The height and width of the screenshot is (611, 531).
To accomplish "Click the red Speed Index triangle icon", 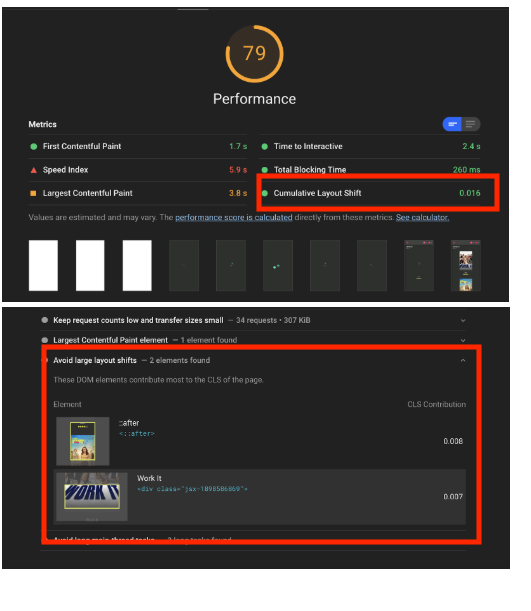I will pos(34,170).
